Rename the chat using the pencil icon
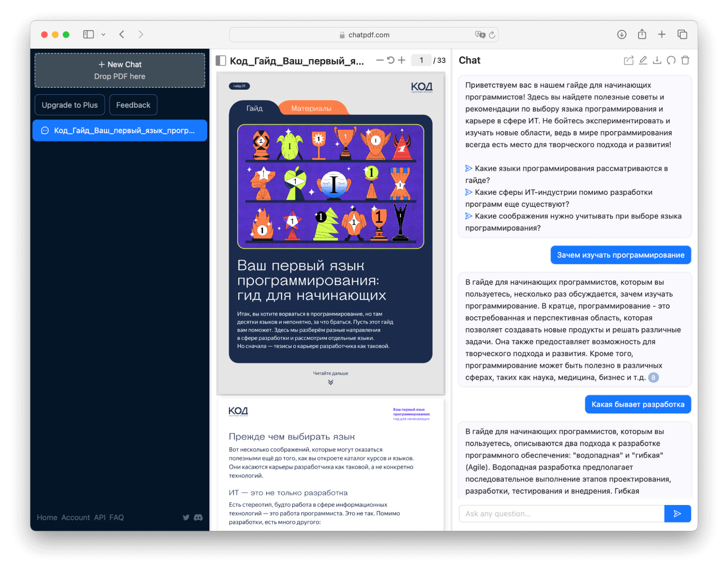Image resolution: width=728 pixels, height=571 pixels. [x=643, y=60]
